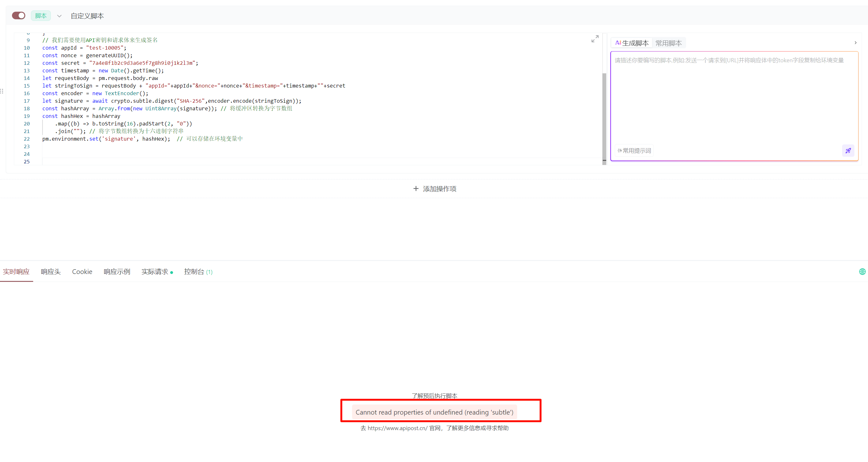
Task: Switch to the AI 生成脚本 tab
Action: [x=632, y=43]
